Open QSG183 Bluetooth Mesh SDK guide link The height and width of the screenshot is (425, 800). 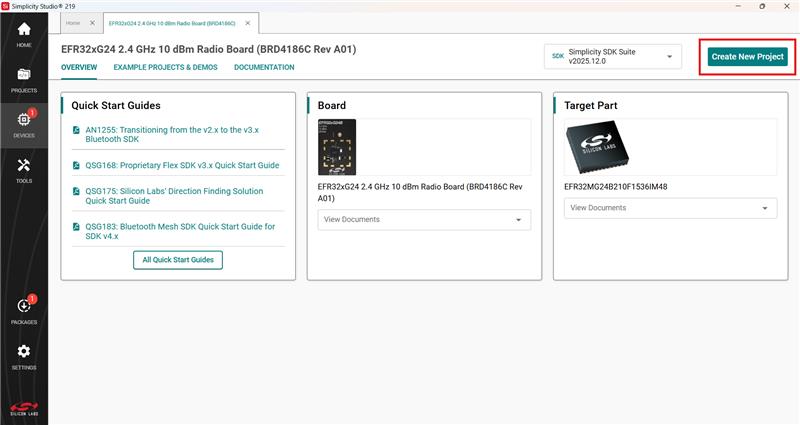(x=180, y=231)
